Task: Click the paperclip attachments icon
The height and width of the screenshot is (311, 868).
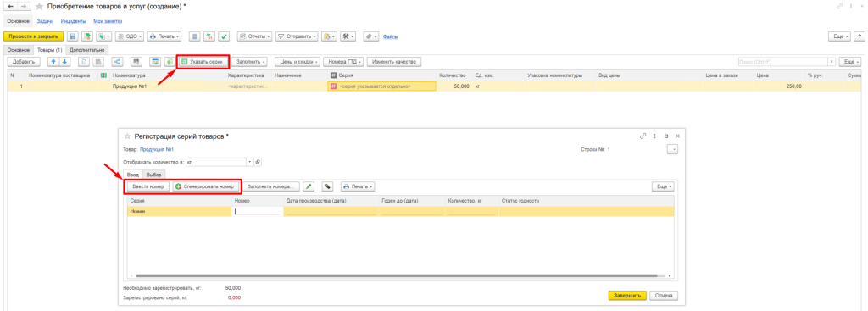Action: point(371,36)
